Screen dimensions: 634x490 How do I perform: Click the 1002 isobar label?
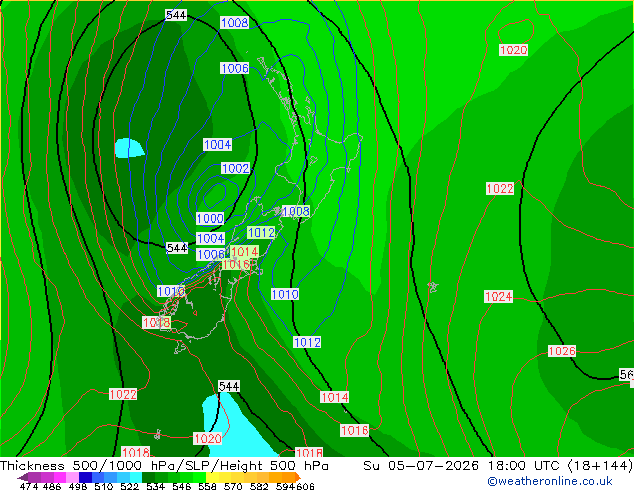[x=235, y=168]
